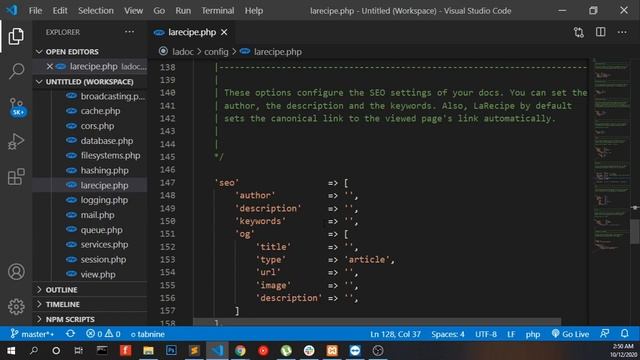Open the View menu
Image resolution: width=640 pixels, height=360 pixels.
(133, 11)
